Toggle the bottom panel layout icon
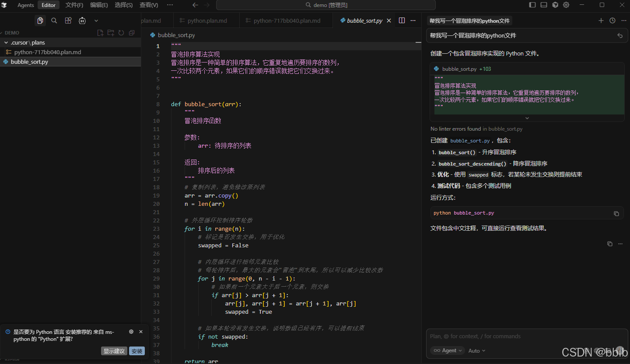 pos(544,5)
